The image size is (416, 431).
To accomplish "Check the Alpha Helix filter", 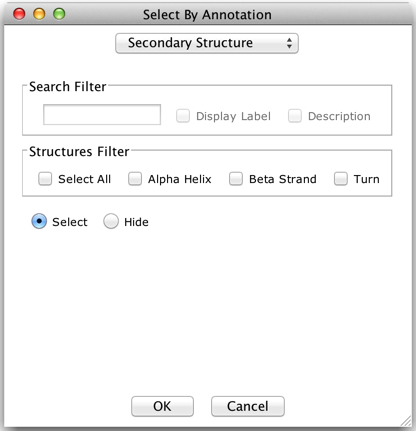I will [135, 179].
